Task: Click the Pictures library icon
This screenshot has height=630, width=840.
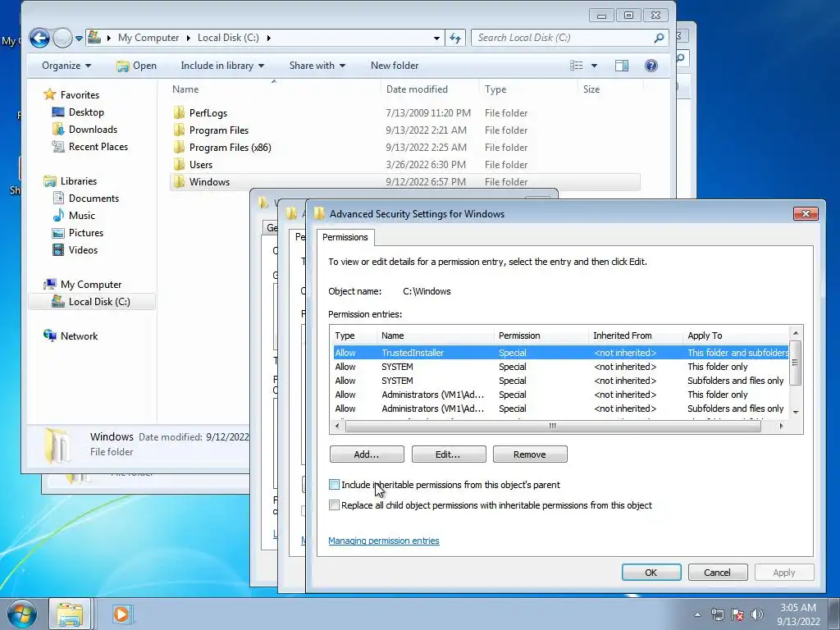Action: point(58,232)
